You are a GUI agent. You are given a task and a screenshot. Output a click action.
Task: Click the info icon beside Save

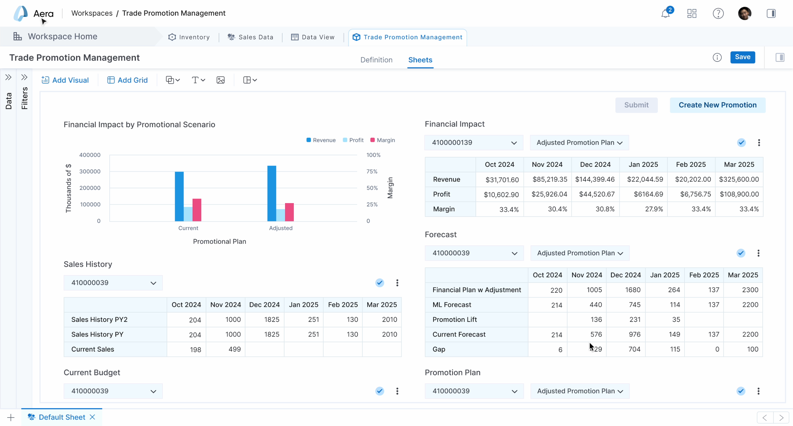[x=717, y=58]
